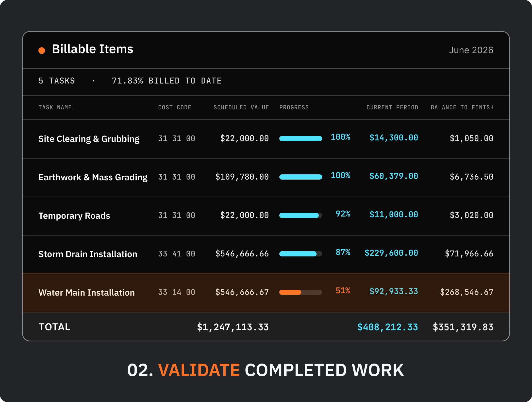Click the $268,546.67 balance to finish
Viewport: 532px width, 402px height.
pyautogui.click(x=467, y=292)
